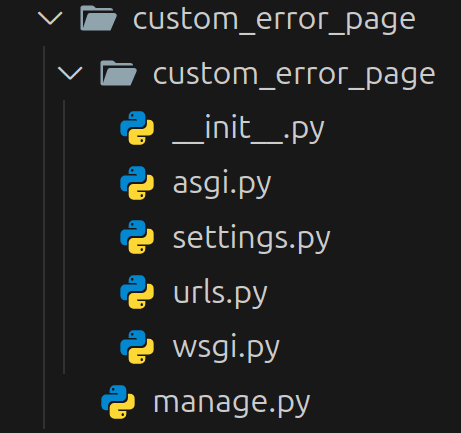Select the nested custom_error_page folder name

[294, 76]
